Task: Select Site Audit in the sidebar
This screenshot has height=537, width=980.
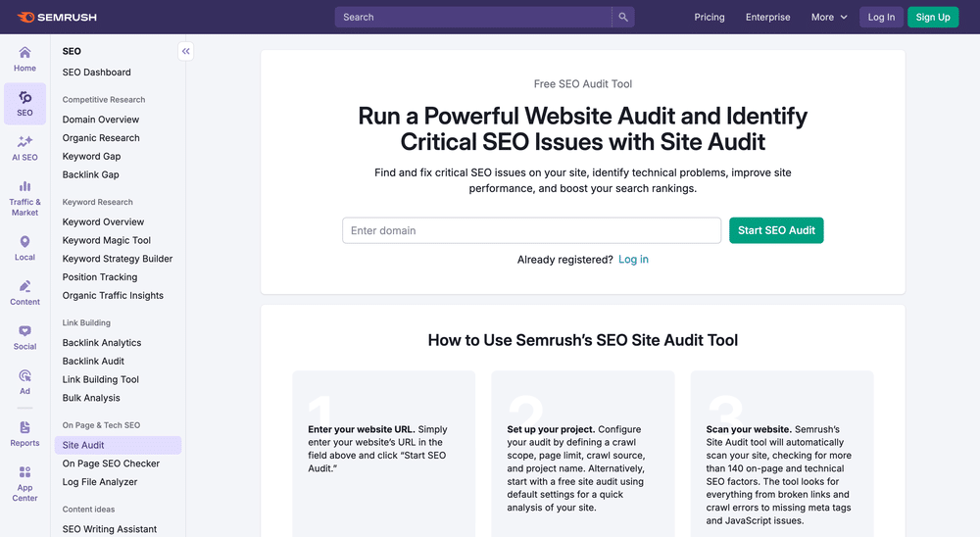Action: (x=119, y=445)
